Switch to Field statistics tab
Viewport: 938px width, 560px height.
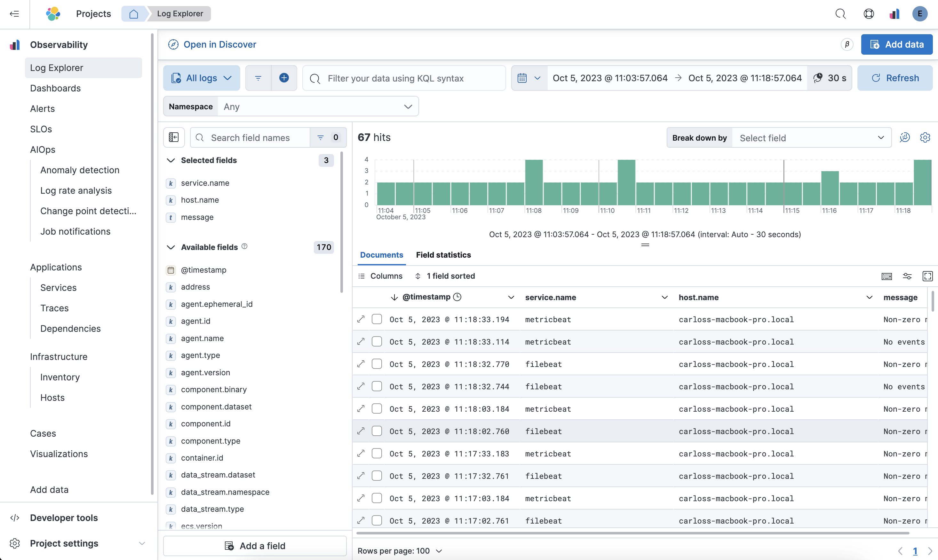click(x=443, y=255)
